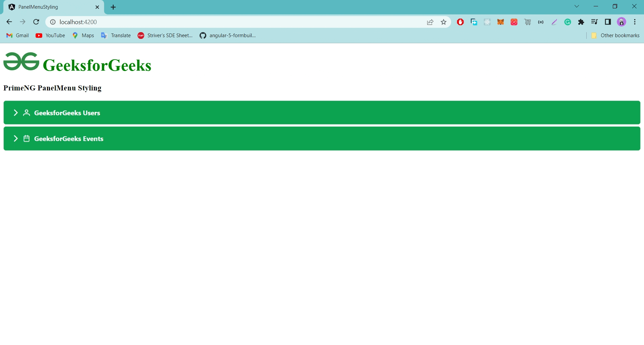644x345 pixels.
Task: Click the Grammarly extension icon
Action: click(568, 22)
